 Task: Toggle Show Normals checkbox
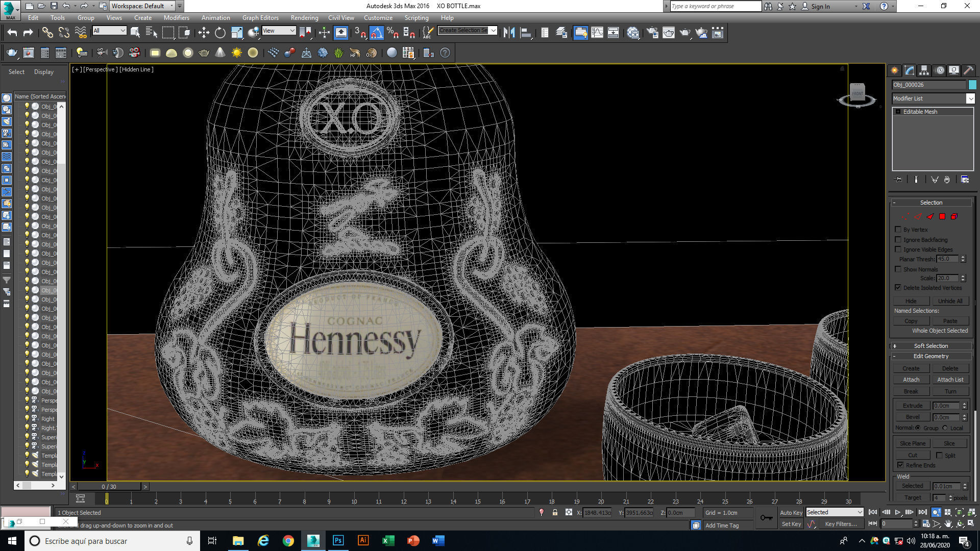898,269
